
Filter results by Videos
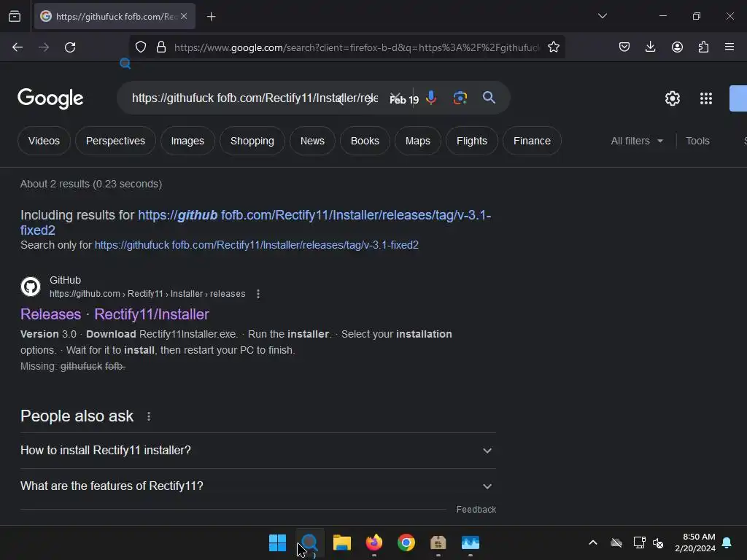(x=44, y=141)
